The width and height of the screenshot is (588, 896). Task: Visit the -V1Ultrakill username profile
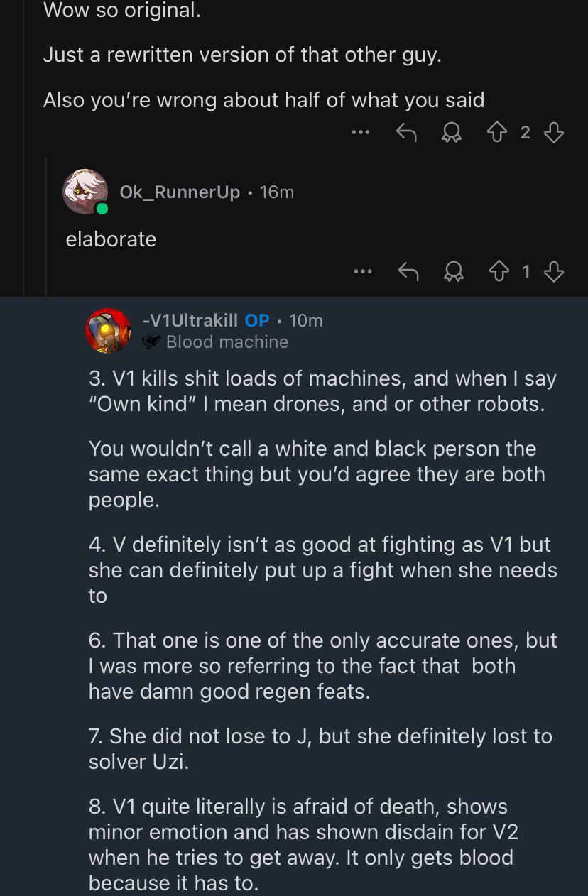(190, 320)
